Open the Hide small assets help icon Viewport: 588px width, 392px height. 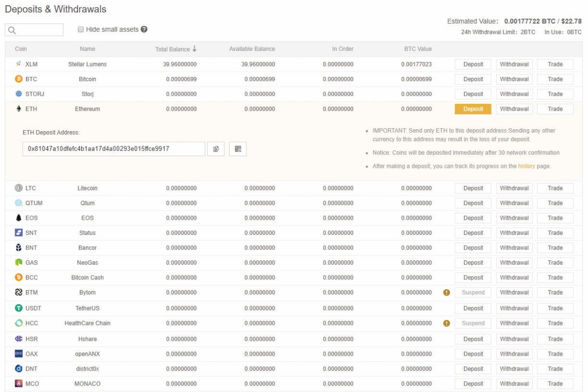pos(144,29)
